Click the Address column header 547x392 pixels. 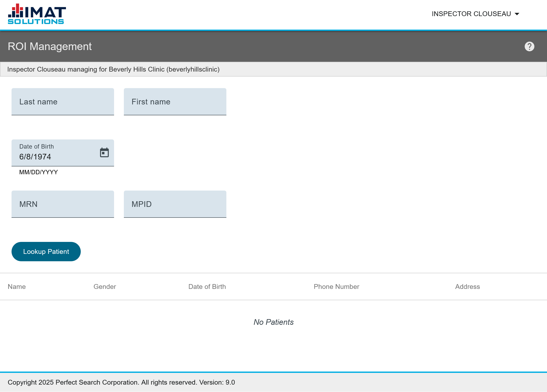(x=467, y=286)
